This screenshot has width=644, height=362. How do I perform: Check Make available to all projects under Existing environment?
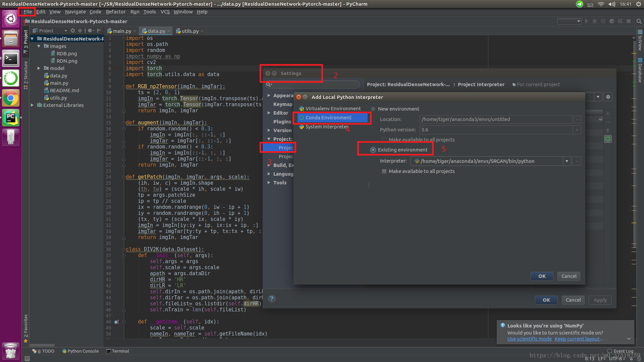(x=384, y=171)
